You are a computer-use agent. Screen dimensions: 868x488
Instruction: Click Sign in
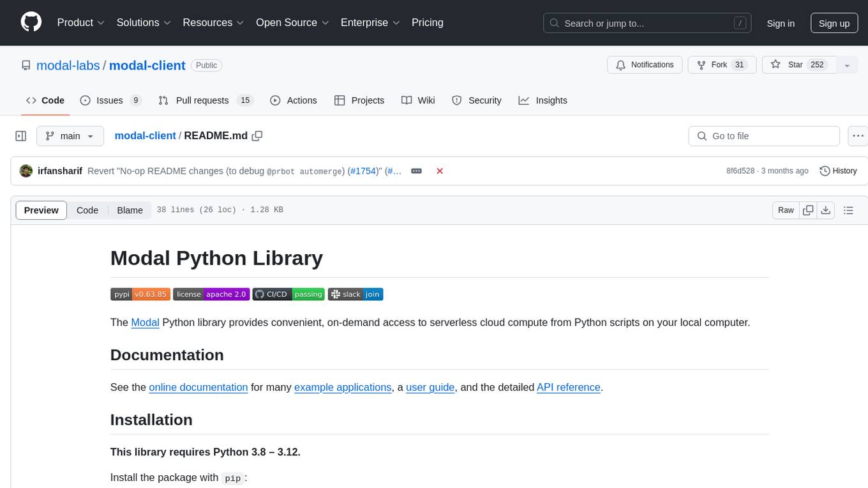coord(781,23)
